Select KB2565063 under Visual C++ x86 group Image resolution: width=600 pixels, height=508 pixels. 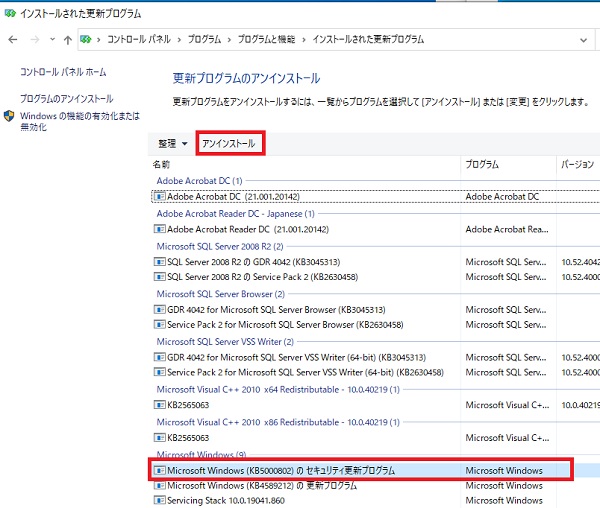click(376, 438)
